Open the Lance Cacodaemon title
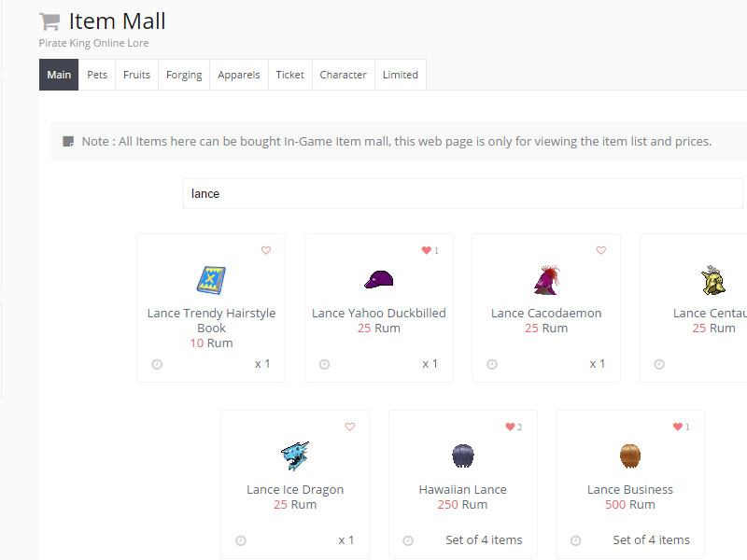747x560 pixels. coord(546,313)
